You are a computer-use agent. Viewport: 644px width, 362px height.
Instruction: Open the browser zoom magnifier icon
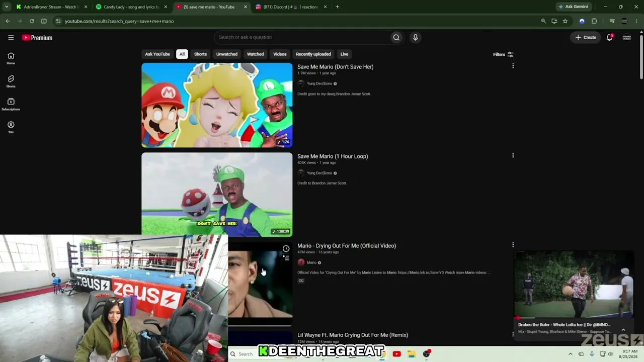click(543, 21)
